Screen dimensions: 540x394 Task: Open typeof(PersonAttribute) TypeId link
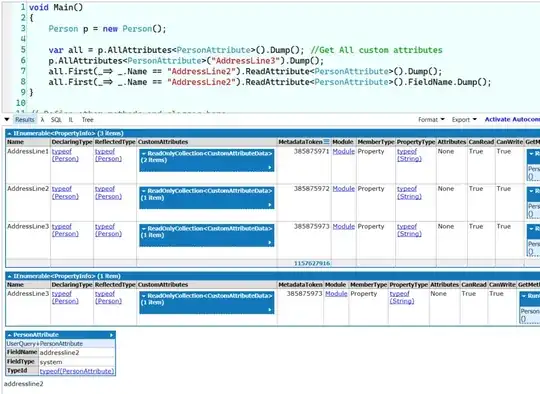click(x=76, y=371)
